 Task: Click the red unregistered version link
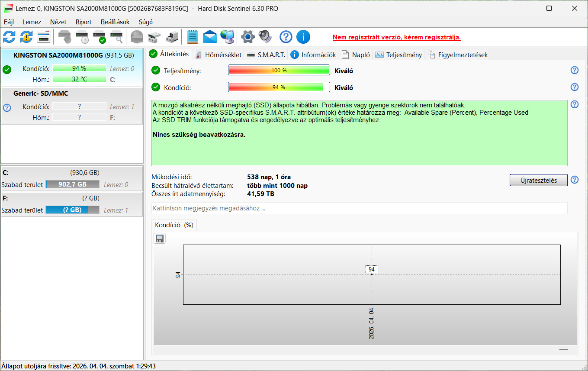point(397,37)
